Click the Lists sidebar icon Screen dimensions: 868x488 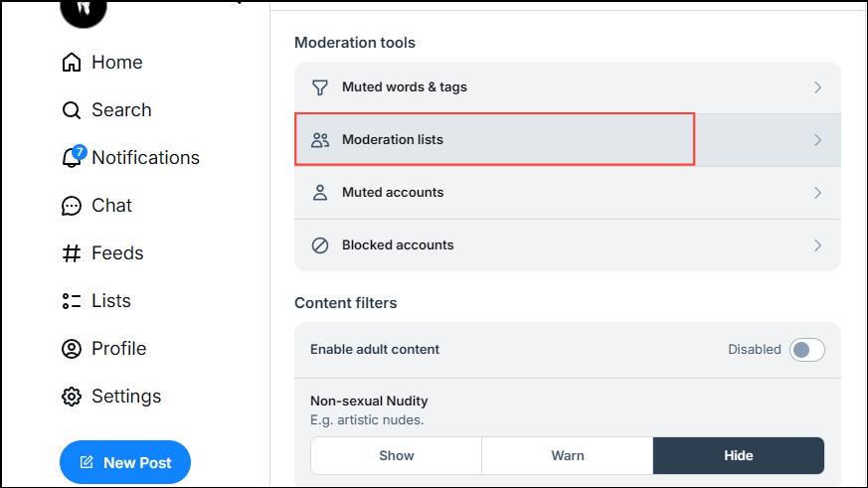(72, 301)
